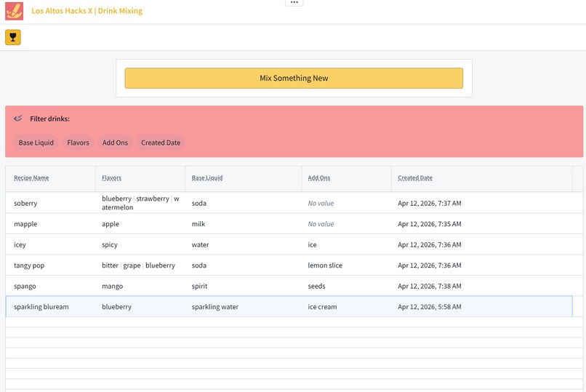
Task: Click the spicy flavor cell
Action: [110, 245]
